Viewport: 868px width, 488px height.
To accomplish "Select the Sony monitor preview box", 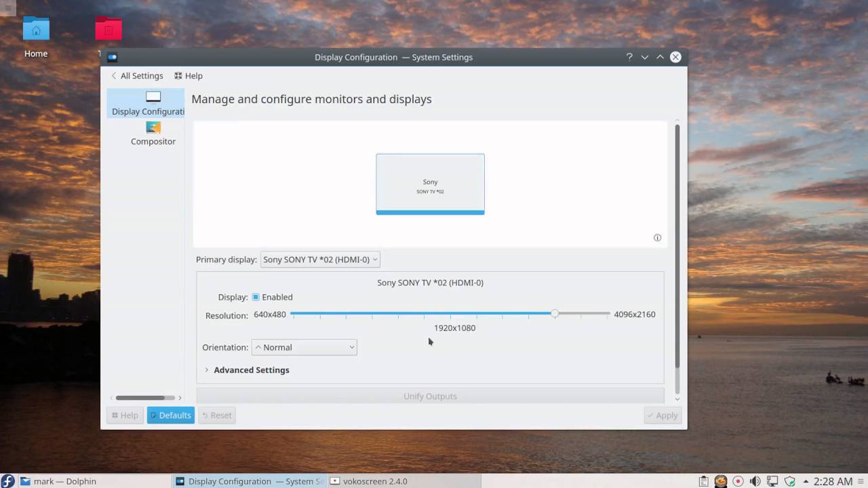I will click(x=430, y=184).
